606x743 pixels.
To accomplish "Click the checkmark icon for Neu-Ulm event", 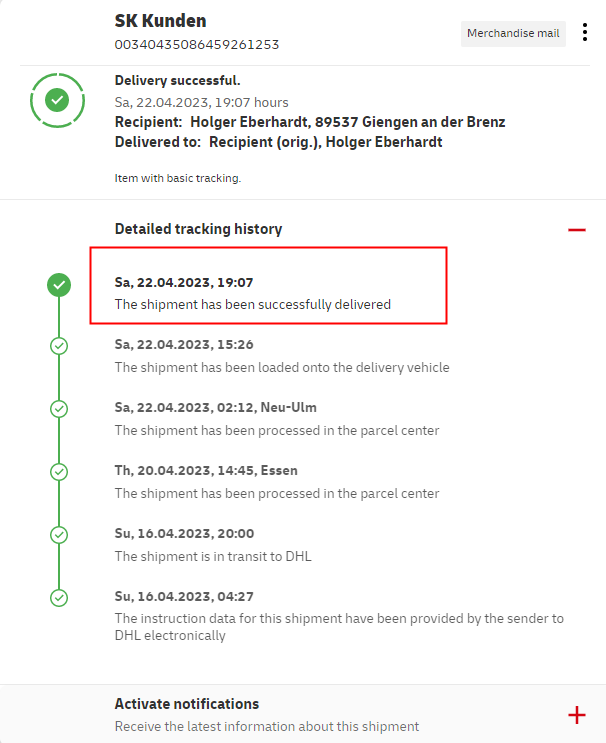I will coord(59,408).
